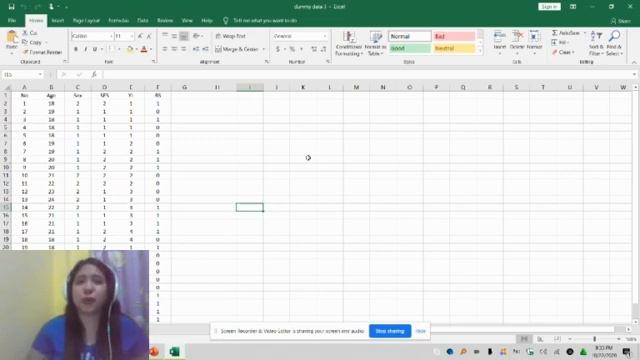This screenshot has width=640, height=360.
Task: Collapse the ribbon with the chevron
Action: pyautogui.click(x=634, y=62)
